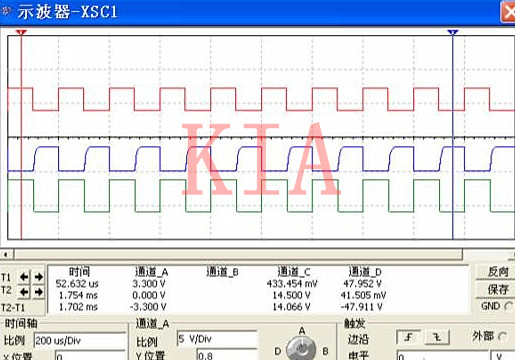Click the blue T2 cursor marker triangle
The height and width of the screenshot is (360, 515).
click(x=453, y=32)
